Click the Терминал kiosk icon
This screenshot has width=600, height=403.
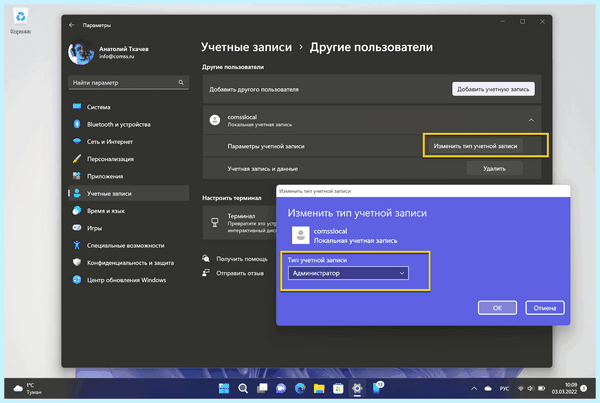point(215,222)
